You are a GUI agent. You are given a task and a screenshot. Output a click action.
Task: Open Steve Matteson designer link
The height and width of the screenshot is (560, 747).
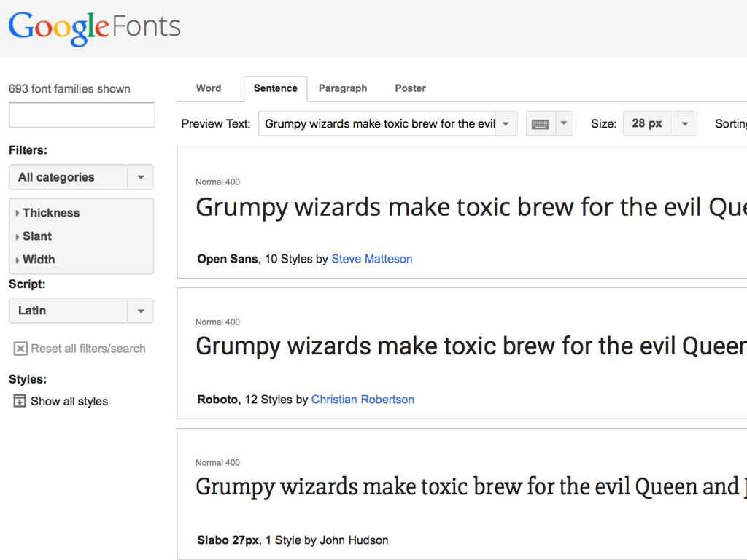tap(371, 259)
